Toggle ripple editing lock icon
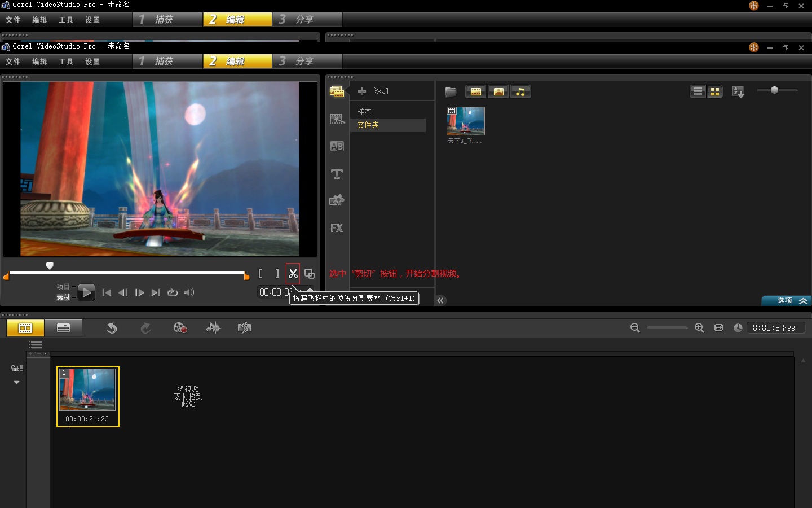This screenshot has width=812, height=508. click(17, 368)
